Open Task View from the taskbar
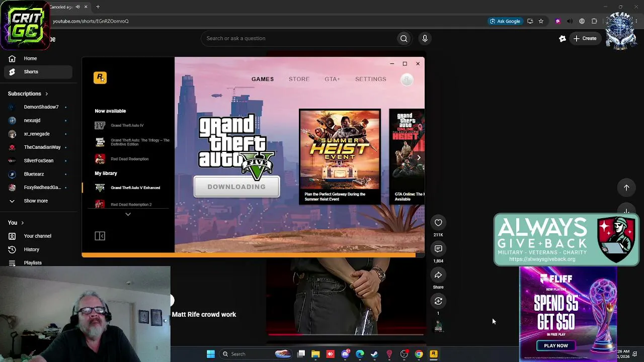Screen dimensions: 644x362 click(301, 354)
